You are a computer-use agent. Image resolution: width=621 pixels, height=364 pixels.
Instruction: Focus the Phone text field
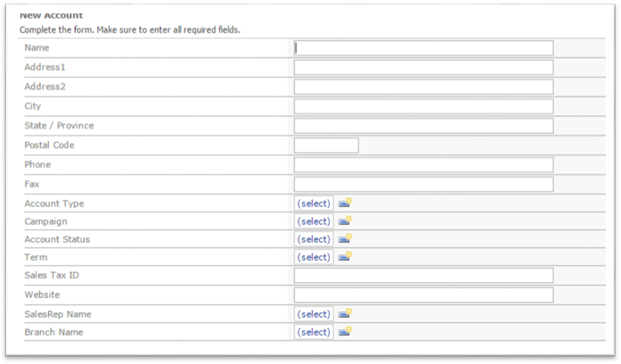(x=424, y=165)
